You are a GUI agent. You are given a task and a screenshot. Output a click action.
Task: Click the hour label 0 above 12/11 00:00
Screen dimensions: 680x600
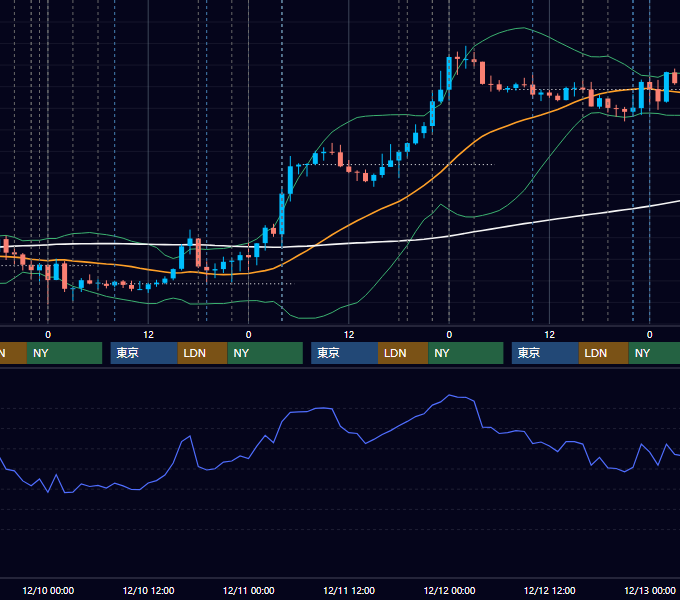(x=248, y=335)
